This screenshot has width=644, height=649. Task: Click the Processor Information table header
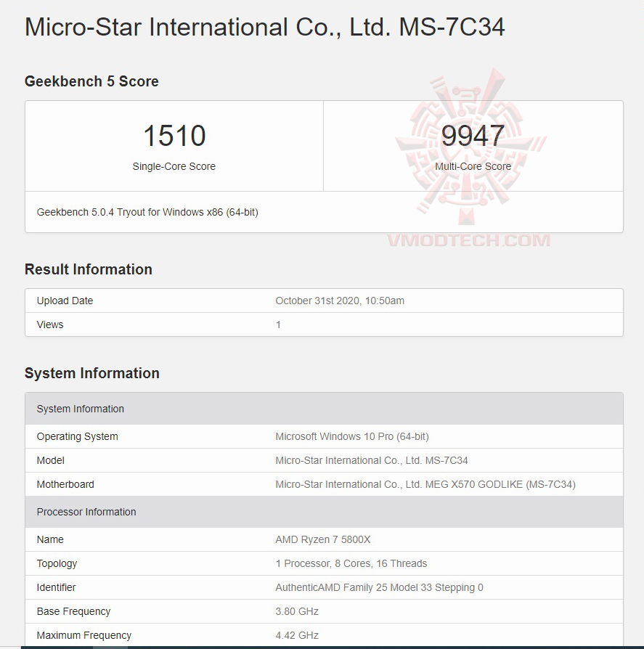click(x=324, y=512)
